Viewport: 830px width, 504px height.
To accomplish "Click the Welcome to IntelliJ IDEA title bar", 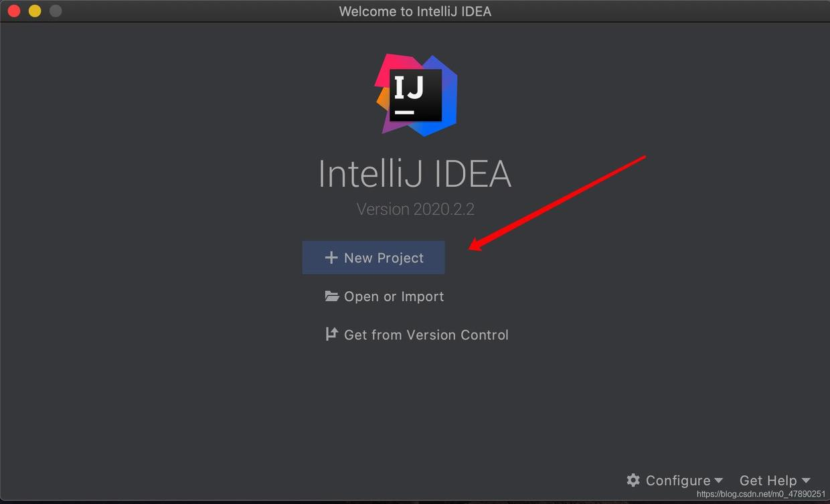I will [415, 11].
